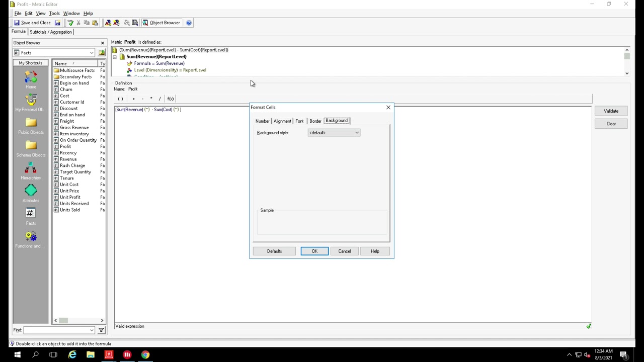Image resolution: width=644 pixels, height=362 pixels.
Task: Click the green validation checkmark status icon
Action: tap(589, 326)
